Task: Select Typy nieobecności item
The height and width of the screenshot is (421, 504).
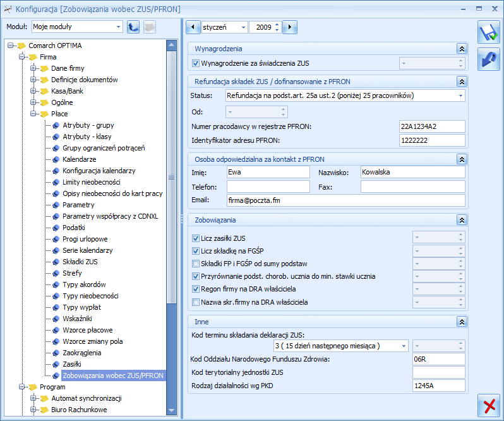Action: [x=90, y=296]
